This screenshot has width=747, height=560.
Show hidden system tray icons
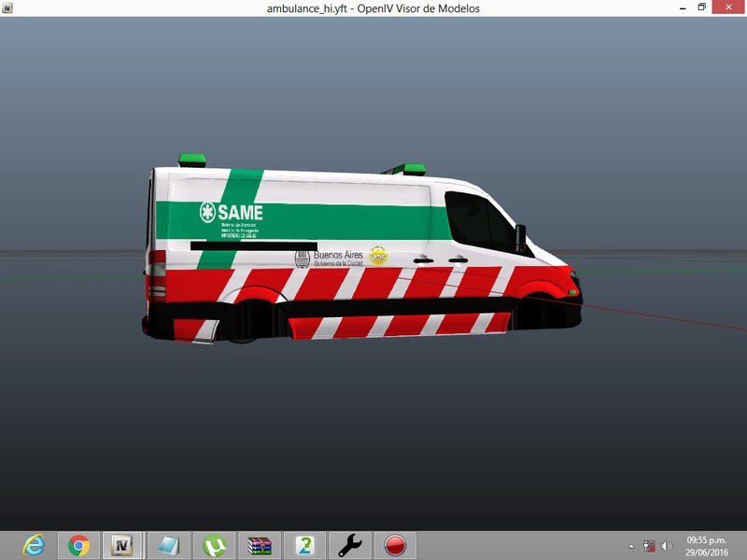point(631,546)
